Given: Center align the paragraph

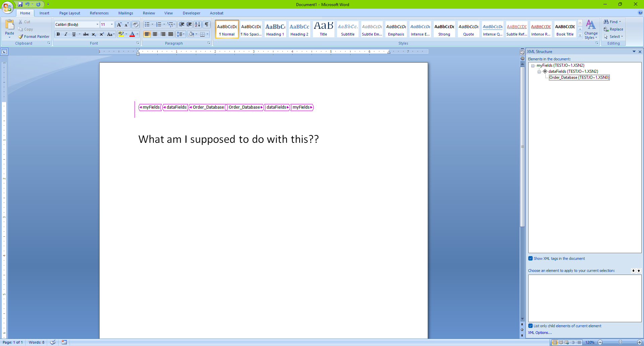Looking at the screenshot, I should (x=155, y=34).
